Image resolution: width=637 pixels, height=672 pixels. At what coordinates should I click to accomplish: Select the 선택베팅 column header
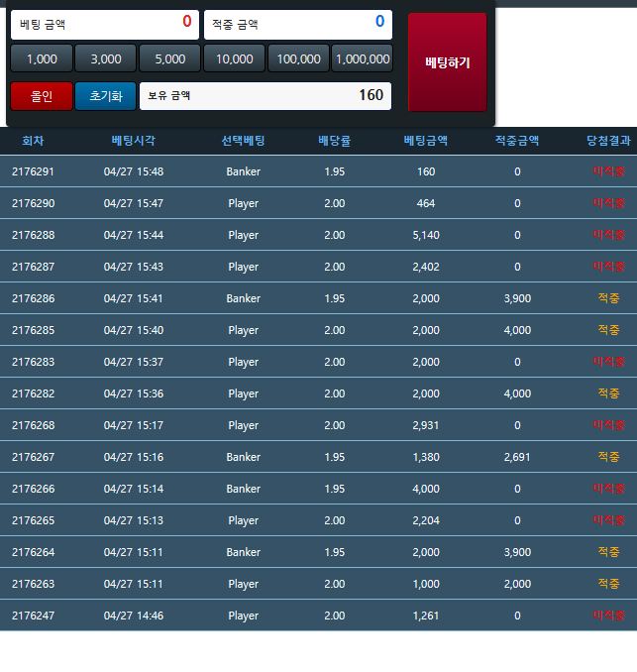pyautogui.click(x=243, y=141)
